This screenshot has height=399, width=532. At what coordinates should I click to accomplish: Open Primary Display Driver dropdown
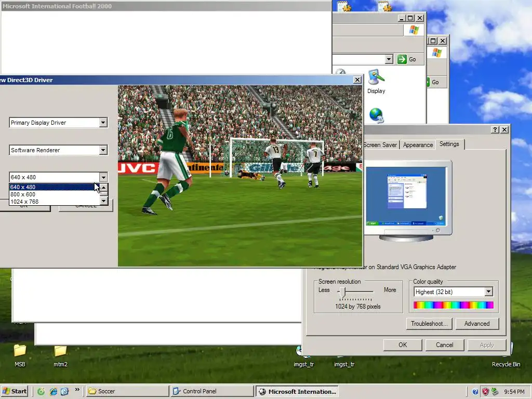point(103,123)
